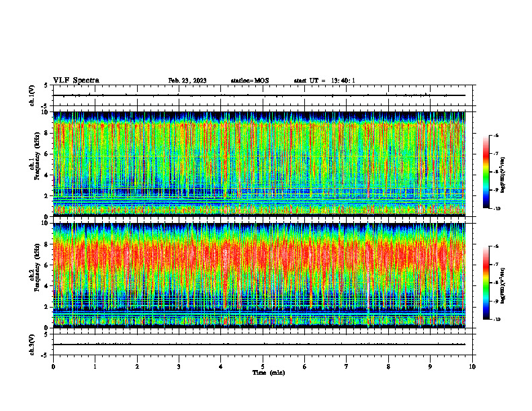Click the "7" tick on the time axis

[x=347, y=367]
